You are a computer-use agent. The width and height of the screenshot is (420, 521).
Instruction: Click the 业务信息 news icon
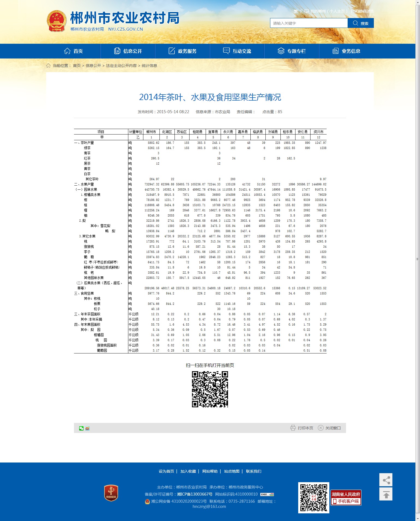point(335,51)
